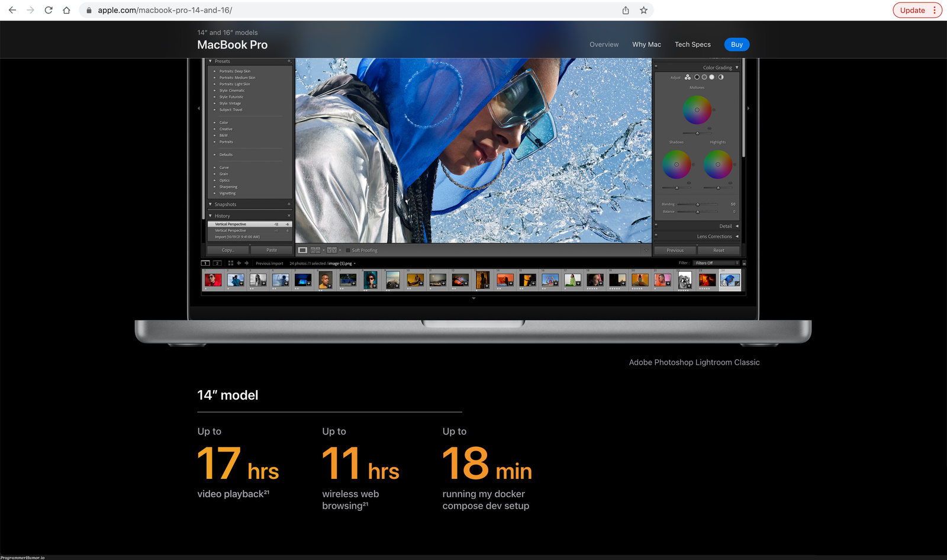
Task: Collapse the Snapshots panel header
Action: coord(210,204)
